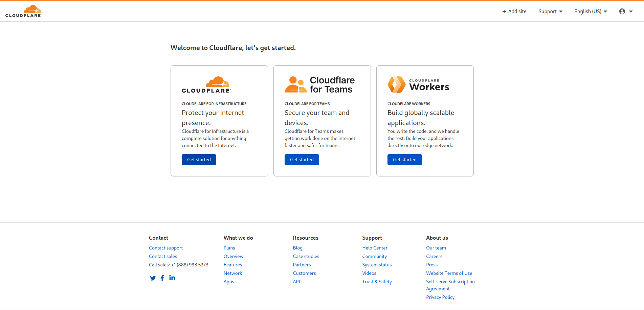Open Cloudflare's LinkedIn page icon
The image size is (644, 310).
[172, 278]
